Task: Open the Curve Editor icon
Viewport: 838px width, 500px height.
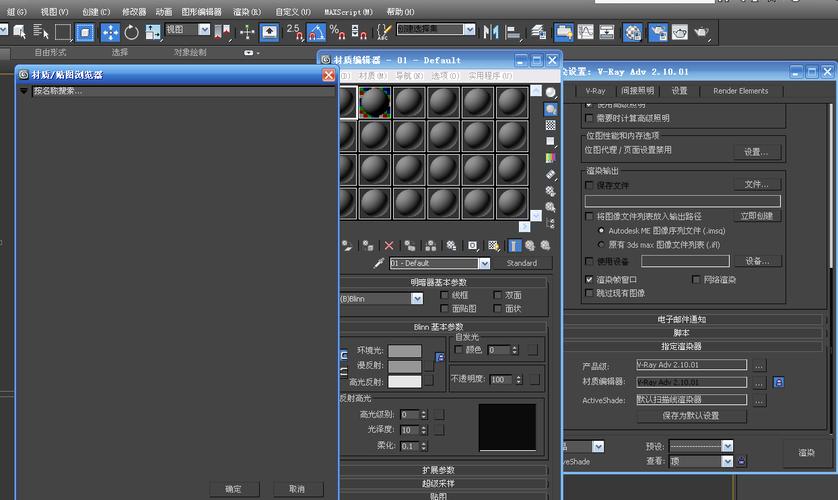Action: click(586, 33)
